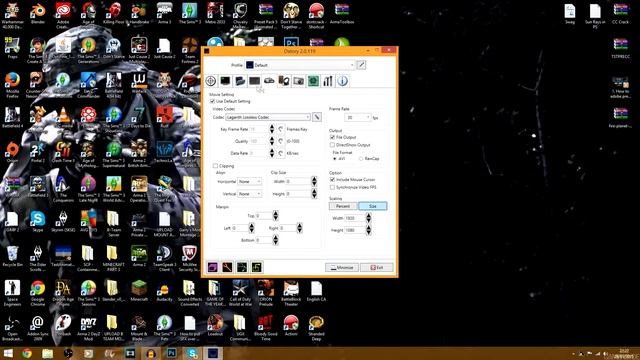
Task: Select the Mozilla Firefox desktop shortcut
Action: (x=12, y=85)
